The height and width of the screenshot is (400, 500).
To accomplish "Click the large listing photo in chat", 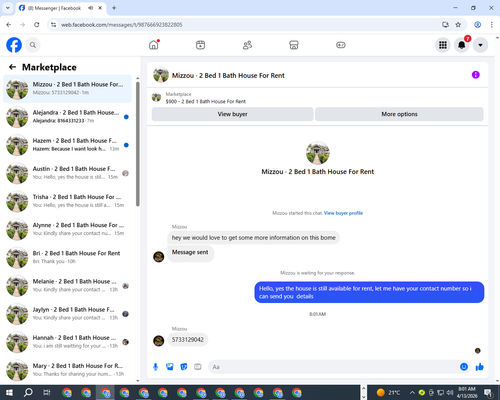I will point(318,153).
